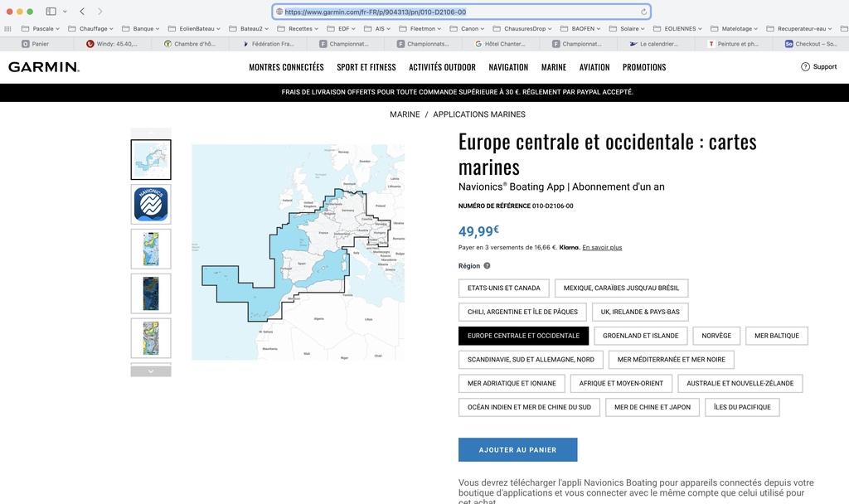The width and height of the screenshot is (849, 504).
Task: Open the Solaire bookmarks folder
Action: (x=627, y=29)
